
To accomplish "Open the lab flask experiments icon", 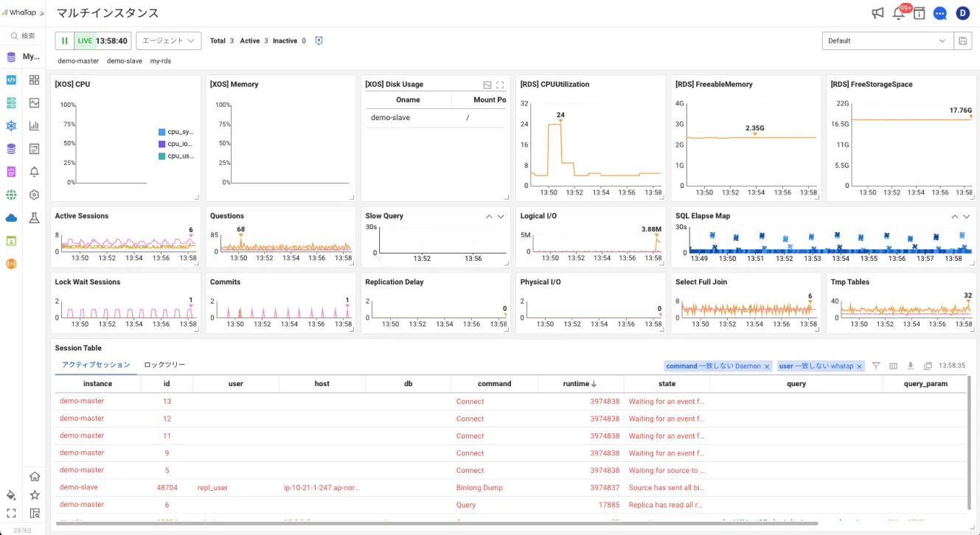I will [34, 217].
